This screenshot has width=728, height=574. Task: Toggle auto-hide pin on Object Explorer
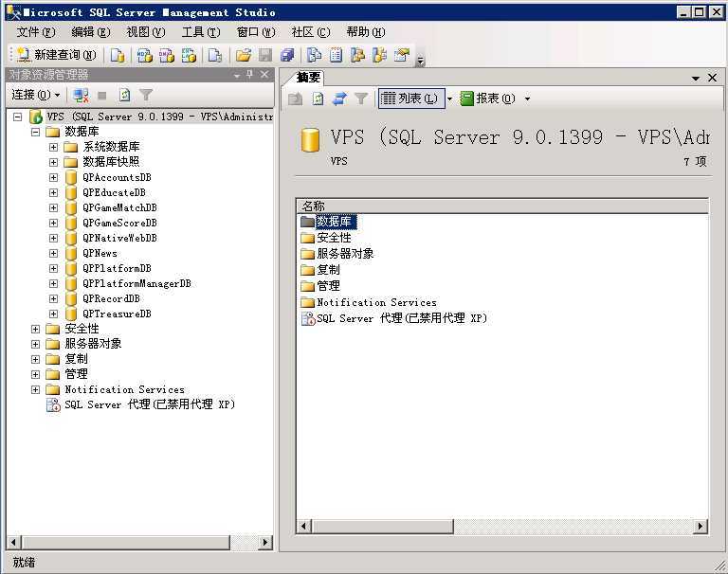click(250, 75)
